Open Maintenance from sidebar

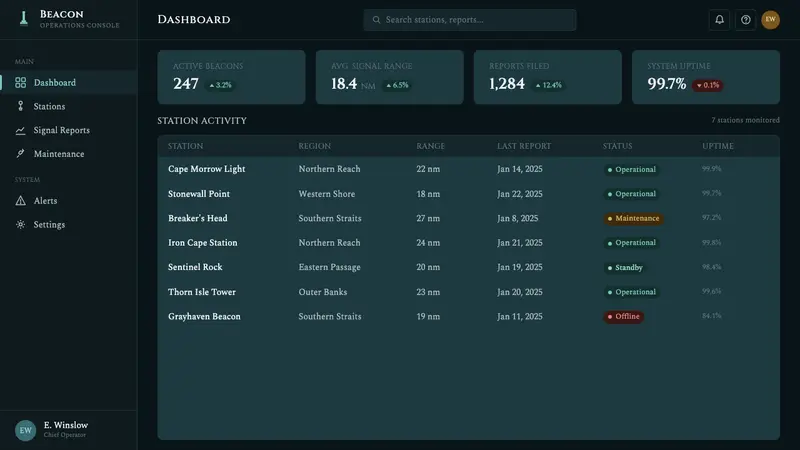click(69, 154)
